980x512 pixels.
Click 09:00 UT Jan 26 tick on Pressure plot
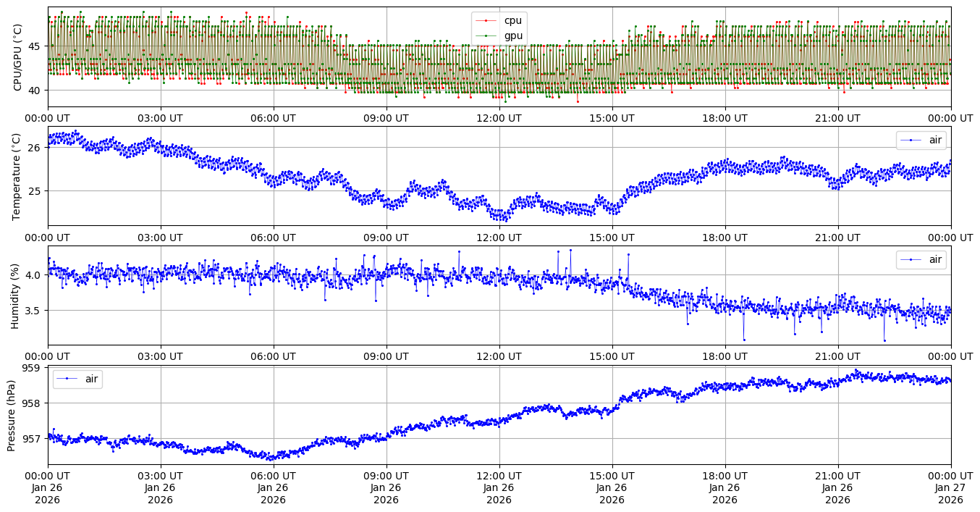tap(386, 487)
